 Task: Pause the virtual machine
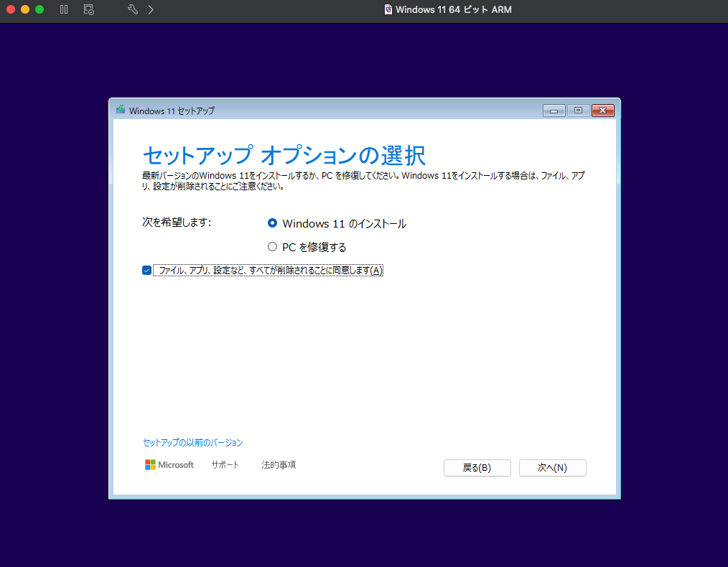click(64, 10)
